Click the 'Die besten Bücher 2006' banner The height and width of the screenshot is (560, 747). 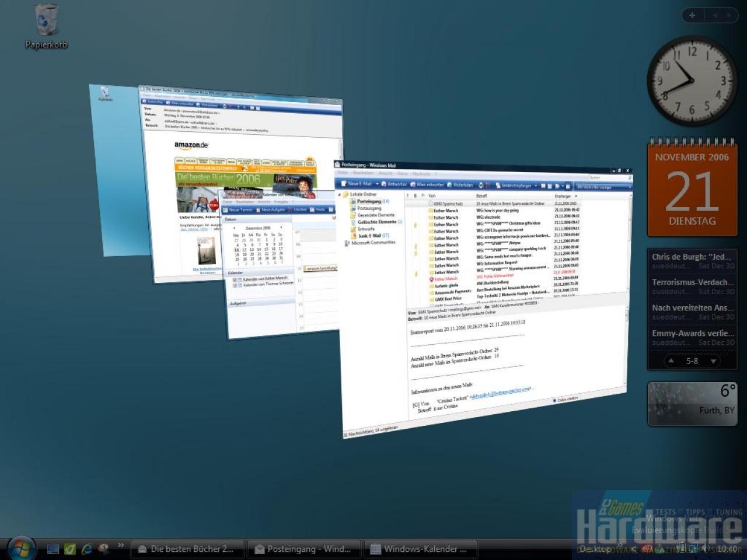tap(246, 179)
